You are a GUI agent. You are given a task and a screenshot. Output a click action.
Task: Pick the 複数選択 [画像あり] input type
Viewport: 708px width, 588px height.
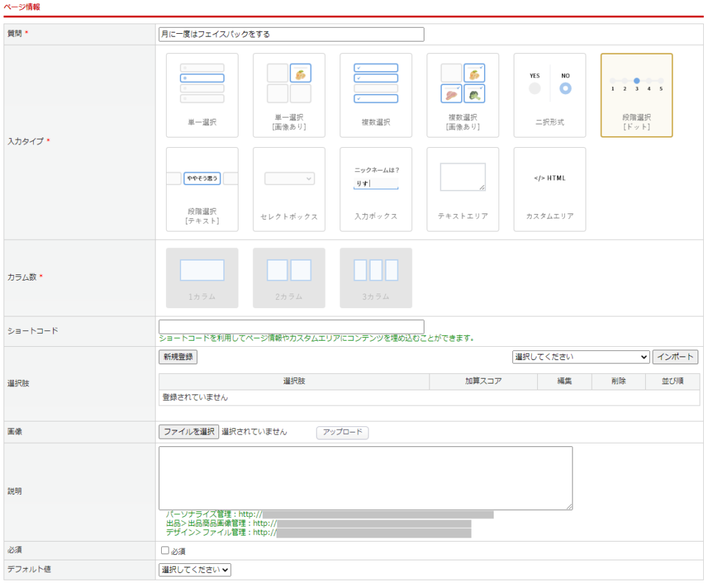463,95
